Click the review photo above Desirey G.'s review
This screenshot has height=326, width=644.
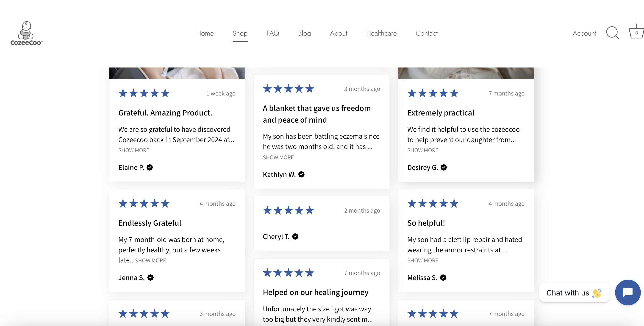pyautogui.click(x=466, y=73)
